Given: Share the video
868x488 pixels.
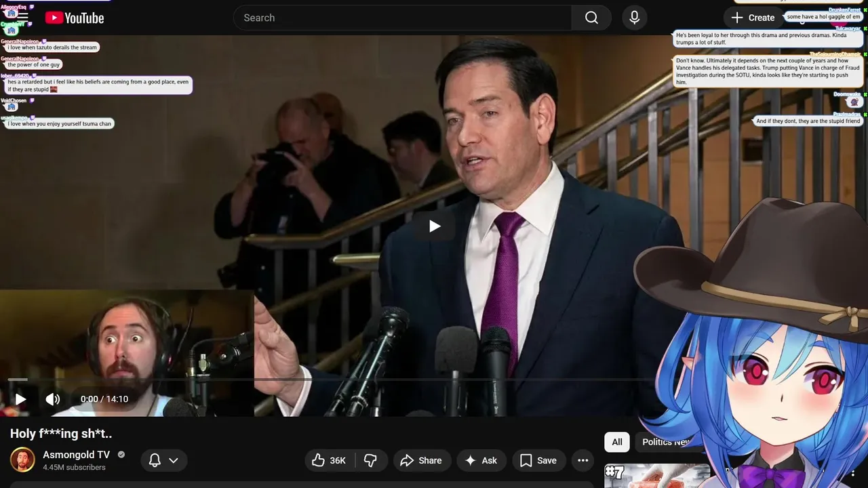Looking at the screenshot, I should click(x=421, y=460).
